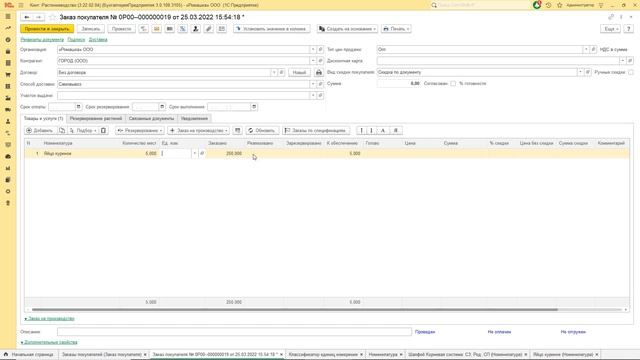Switch to 'Связанные документы' tab
This screenshot has width=640, height=360.
point(151,118)
